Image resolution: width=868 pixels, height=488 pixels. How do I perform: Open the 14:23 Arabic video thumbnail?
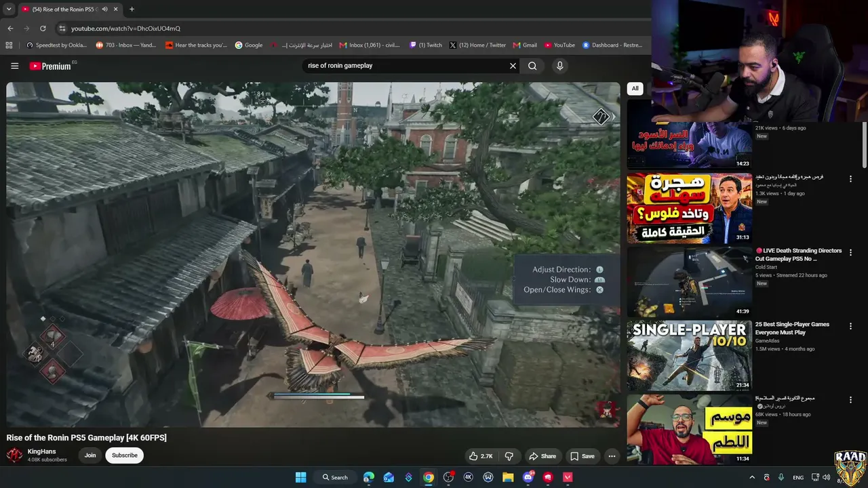689,134
